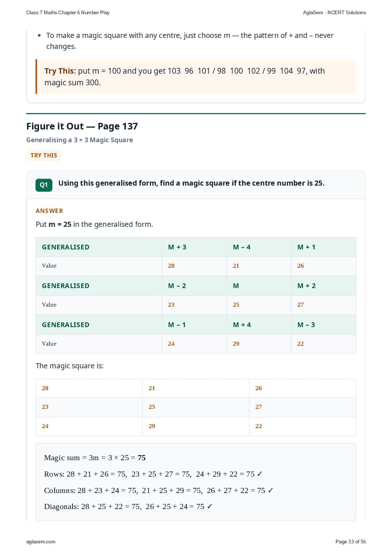The image size is (392, 555).
Task: Select the value 22 in the magic square's bottom row
Action: coord(259,426)
